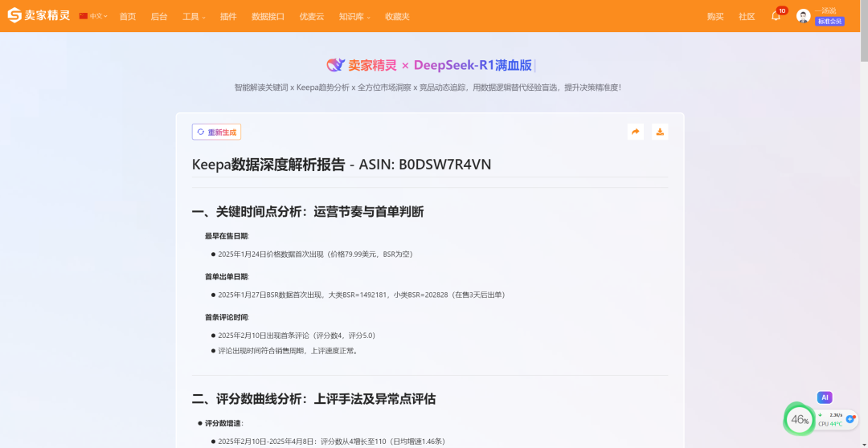Viewport: 868px width, 448px height.
Task: Expand the 工具 menu
Action: (x=194, y=17)
